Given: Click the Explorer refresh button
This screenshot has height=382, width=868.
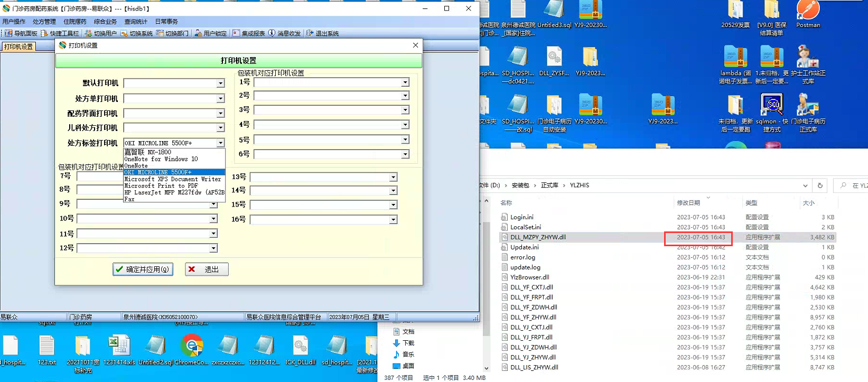Looking at the screenshot, I should [x=820, y=185].
